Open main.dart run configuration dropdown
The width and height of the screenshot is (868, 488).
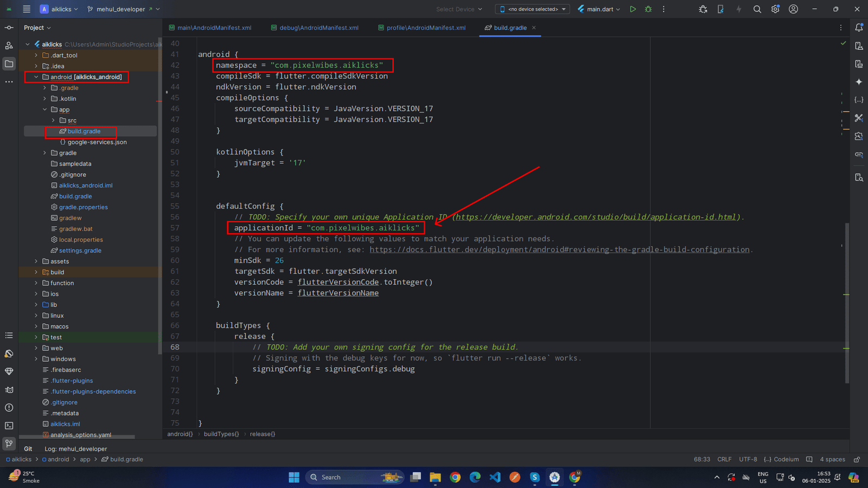coord(599,9)
